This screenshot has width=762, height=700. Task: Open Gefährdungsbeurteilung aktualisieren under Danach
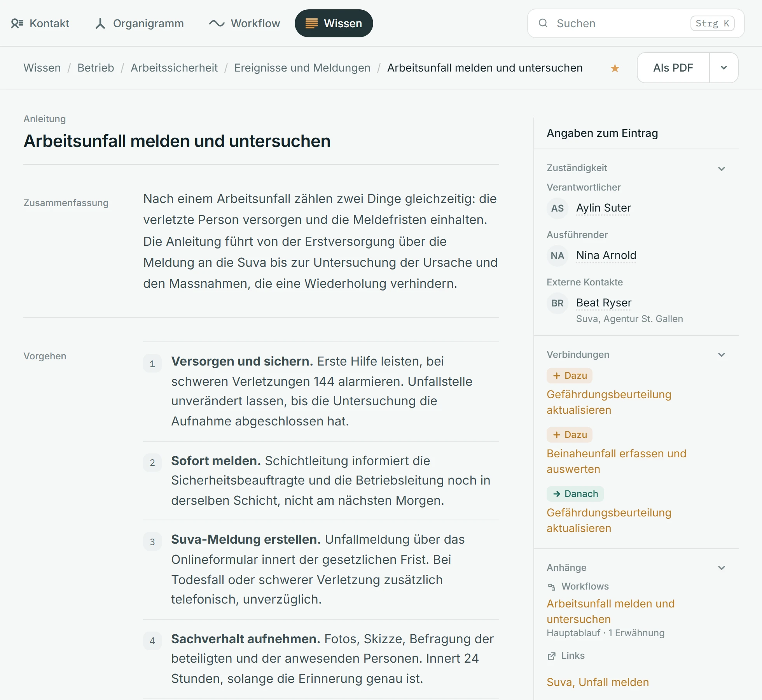(609, 520)
